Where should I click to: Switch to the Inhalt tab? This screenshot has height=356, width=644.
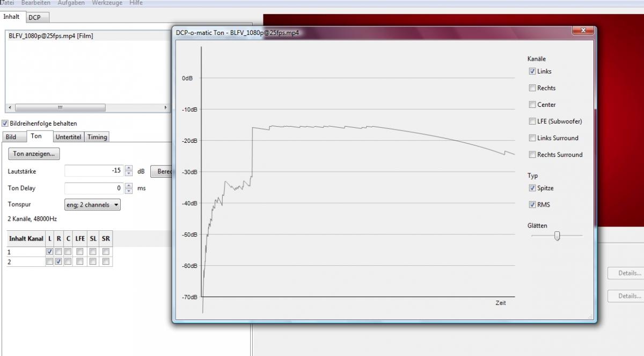tap(11, 17)
